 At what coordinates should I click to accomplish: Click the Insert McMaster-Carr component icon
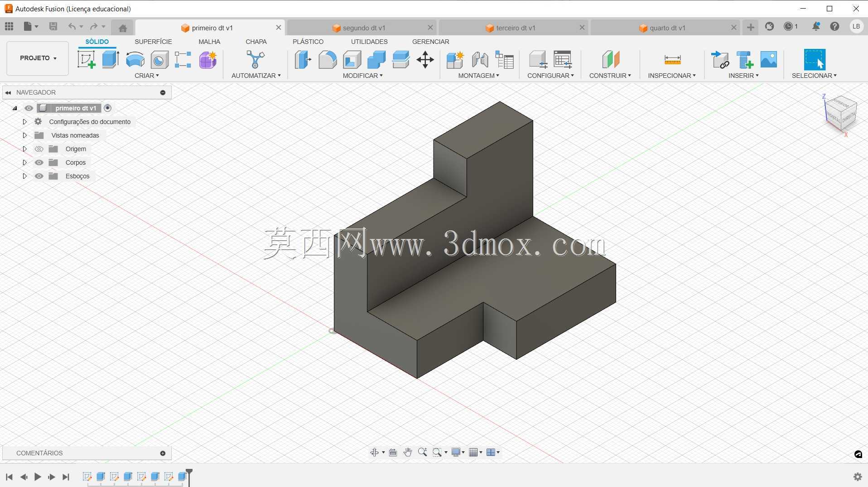(745, 60)
